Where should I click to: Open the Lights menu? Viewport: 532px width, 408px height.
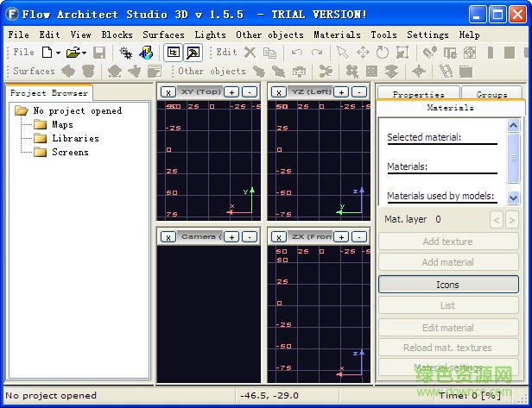(x=210, y=35)
